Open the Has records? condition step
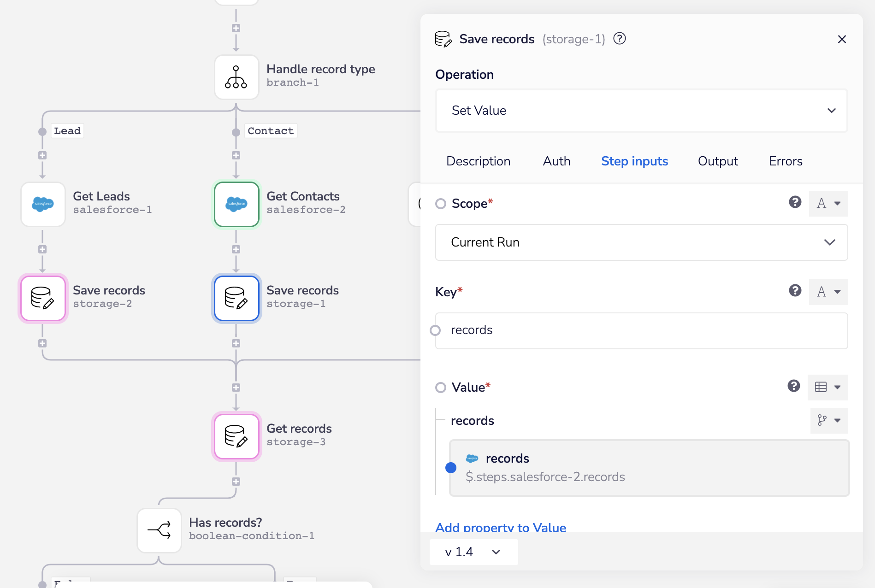This screenshot has width=875, height=588. coord(159,530)
